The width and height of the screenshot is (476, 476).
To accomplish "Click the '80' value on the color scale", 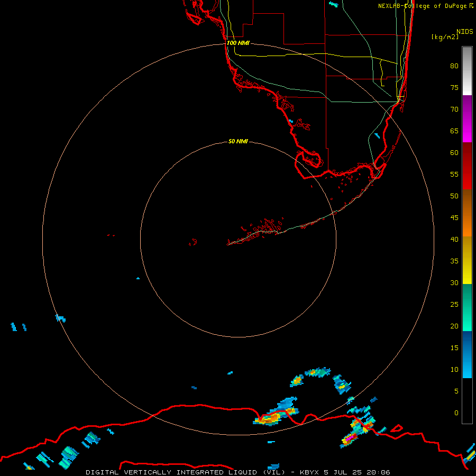I will pos(454,66).
